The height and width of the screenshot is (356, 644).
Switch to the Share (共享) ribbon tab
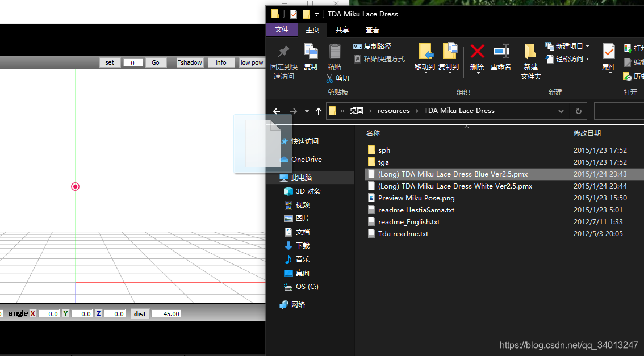click(342, 30)
